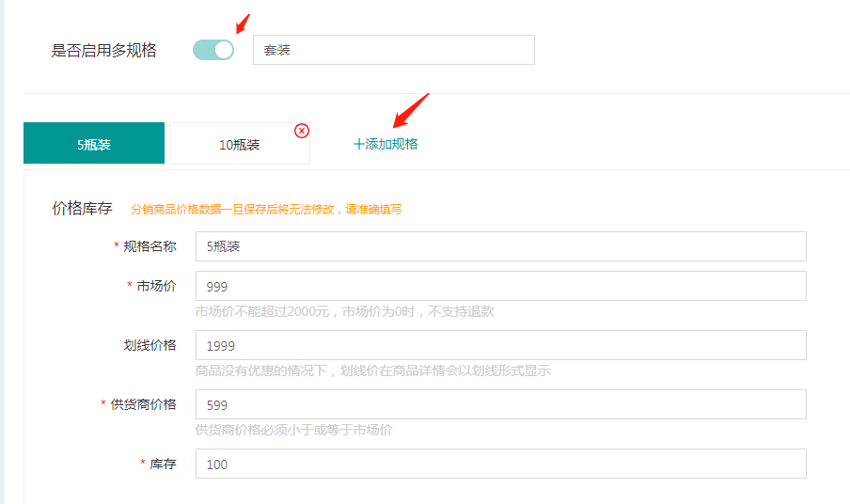Focus the 套装 spec group name field

point(393,50)
